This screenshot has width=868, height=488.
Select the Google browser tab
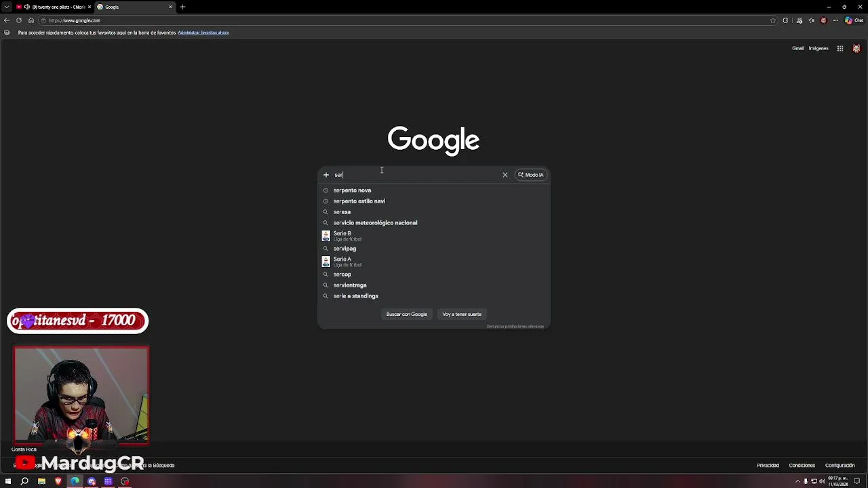134,7
